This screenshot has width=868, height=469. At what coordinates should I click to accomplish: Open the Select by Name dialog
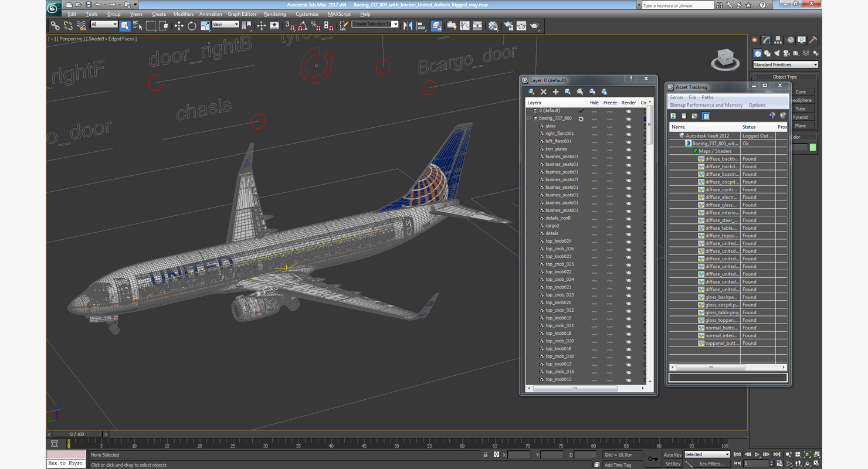point(138,26)
